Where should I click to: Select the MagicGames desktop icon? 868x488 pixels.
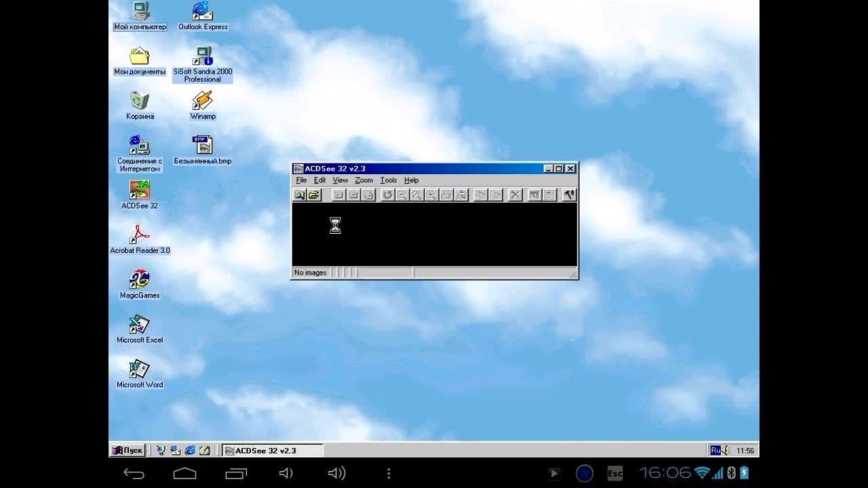pos(140,285)
